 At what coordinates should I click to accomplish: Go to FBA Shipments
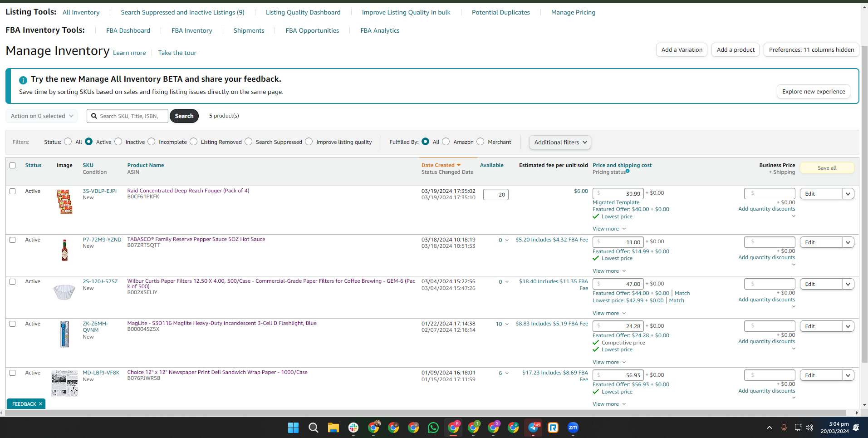(249, 30)
